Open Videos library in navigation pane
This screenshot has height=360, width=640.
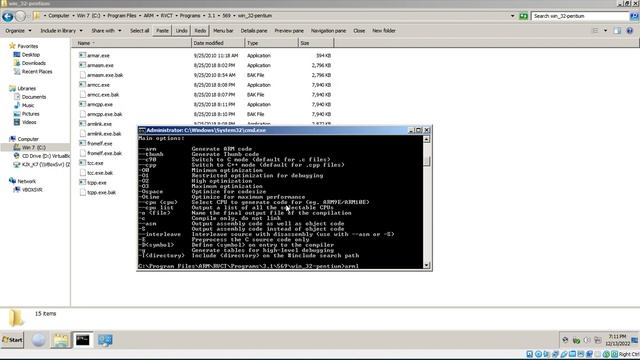click(x=29, y=122)
